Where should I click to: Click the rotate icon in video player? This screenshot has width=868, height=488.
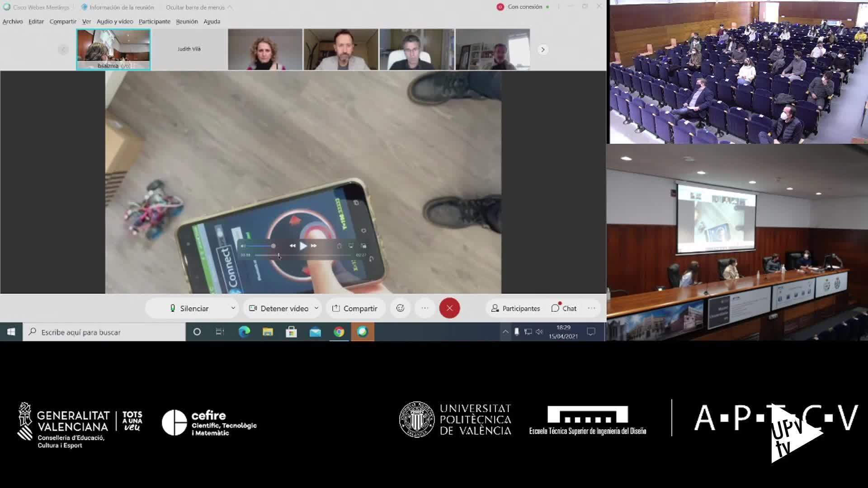[339, 246]
